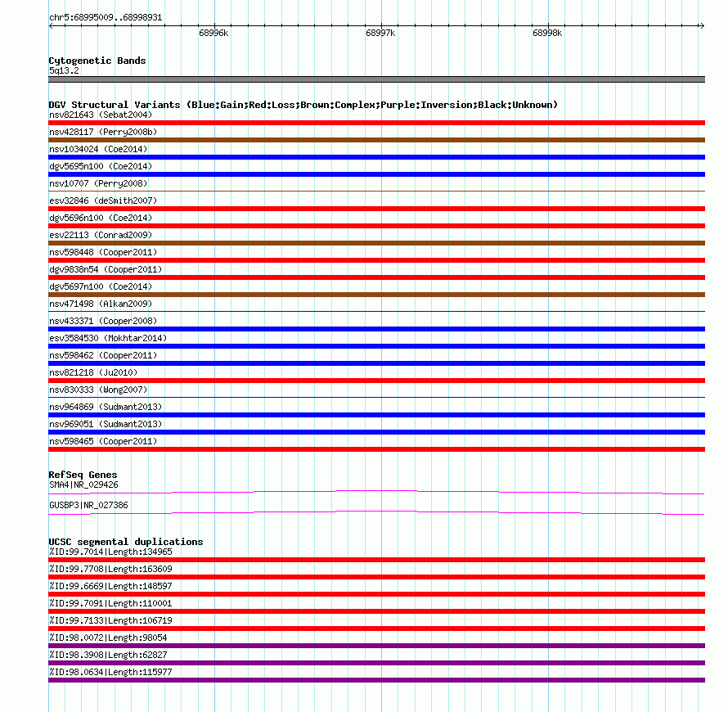Select the %ID:98.0072|Length:98054 label

[108, 638]
